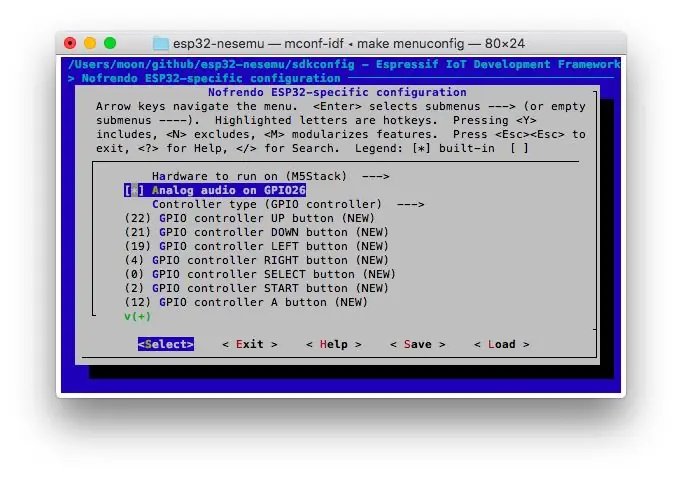Image resolution: width=682 pixels, height=478 pixels.
Task: Select GPIO controller START button entry
Action: [x=256, y=288]
